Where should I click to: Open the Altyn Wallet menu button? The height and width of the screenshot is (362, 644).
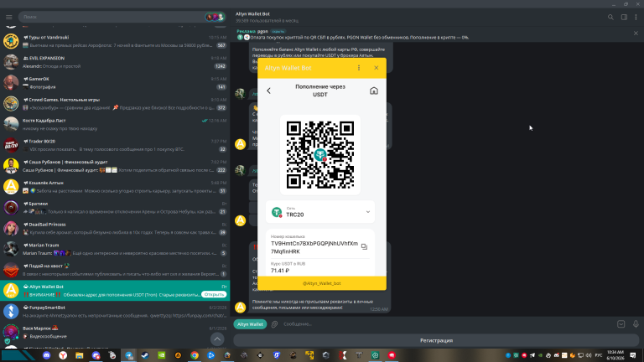click(x=250, y=323)
